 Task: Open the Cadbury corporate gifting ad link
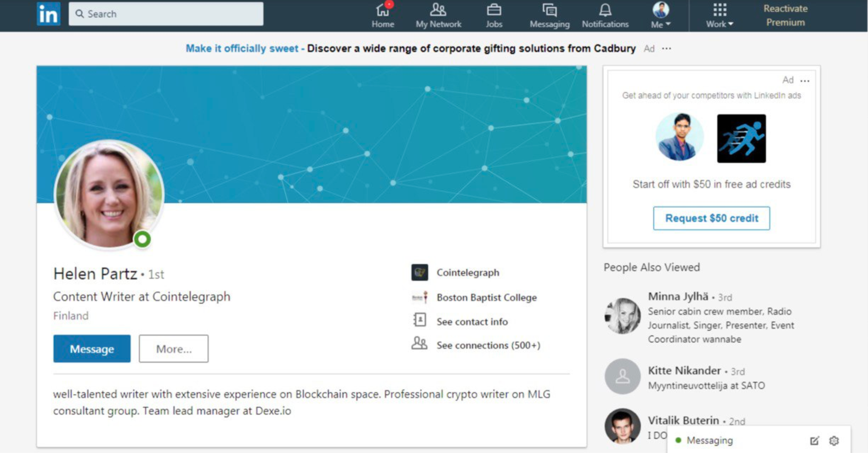411,48
